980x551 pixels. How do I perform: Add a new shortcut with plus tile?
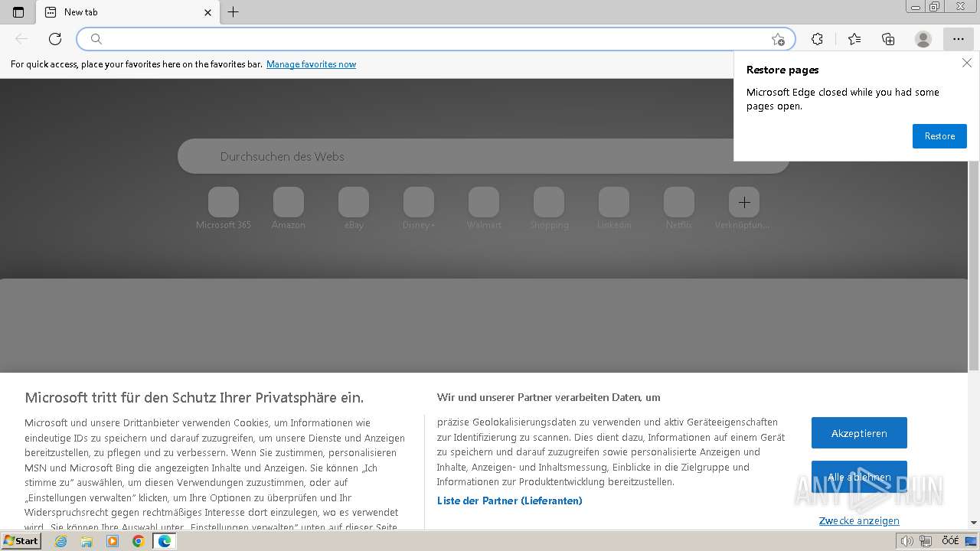744,202
